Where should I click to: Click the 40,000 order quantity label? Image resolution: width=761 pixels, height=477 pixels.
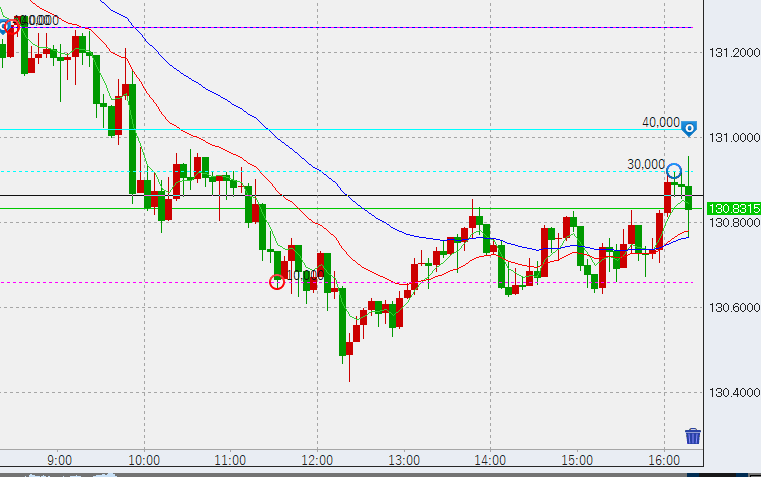(661, 122)
